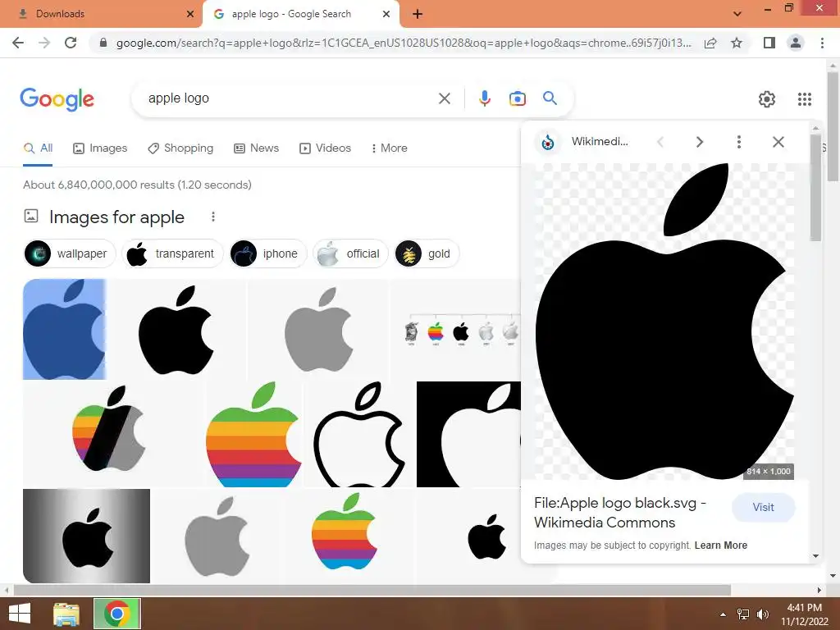Open the Windows Start menu
This screenshot has height=630, width=840.
20,614
